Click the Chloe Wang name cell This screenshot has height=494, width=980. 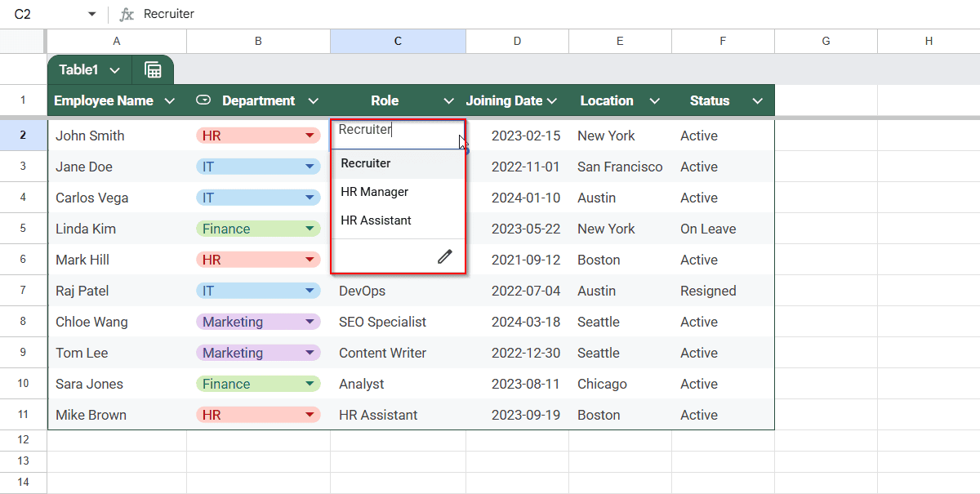[x=117, y=322]
